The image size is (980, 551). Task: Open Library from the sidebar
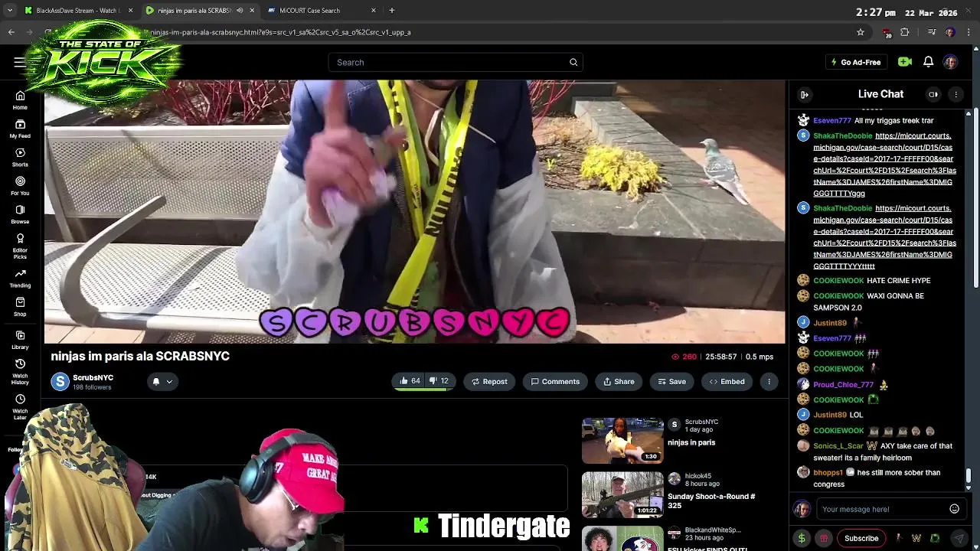point(20,340)
